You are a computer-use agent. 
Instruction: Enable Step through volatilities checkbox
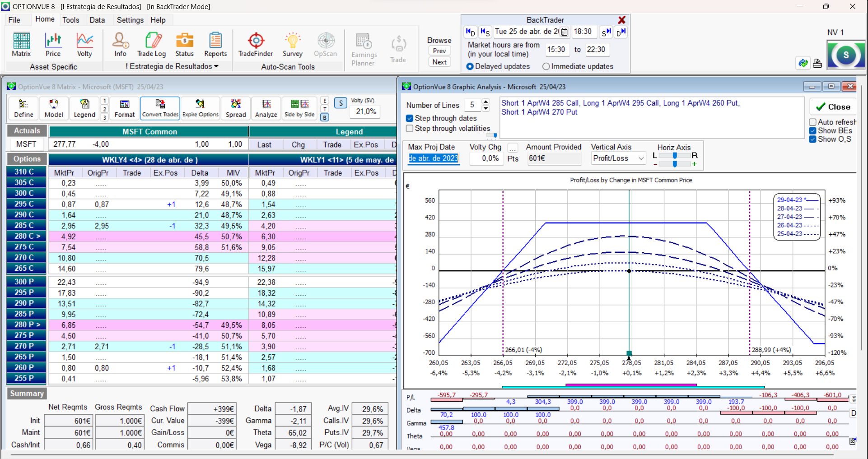pyautogui.click(x=410, y=129)
